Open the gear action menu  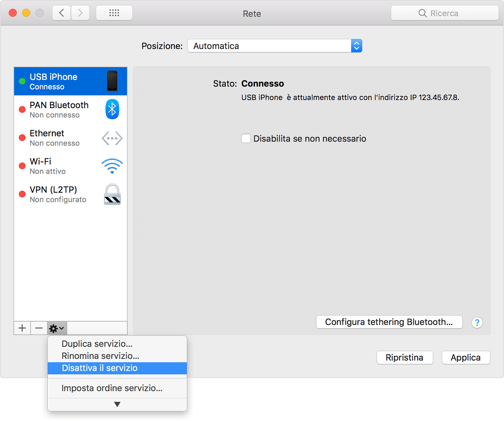(x=57, y=328)
